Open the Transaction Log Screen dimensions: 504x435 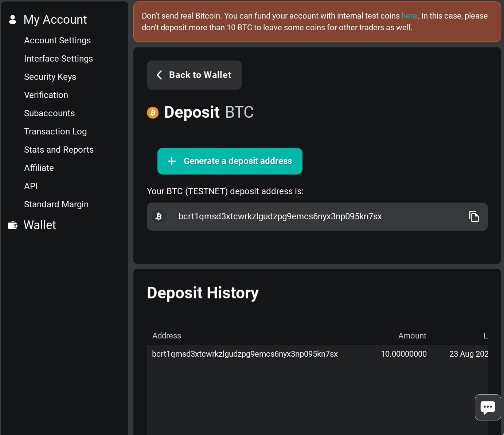coord(55,132)
